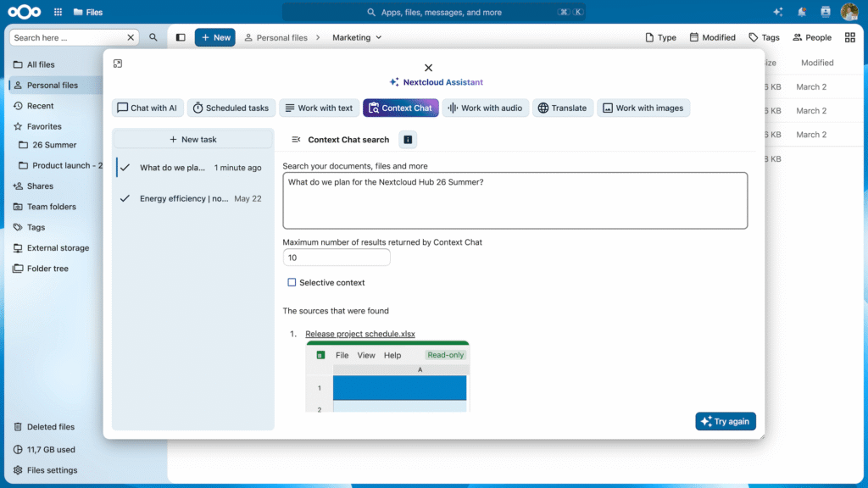Switch to Scheduled tasks tab
This screenshot has height=488, width=868.
tap(231, 108)
